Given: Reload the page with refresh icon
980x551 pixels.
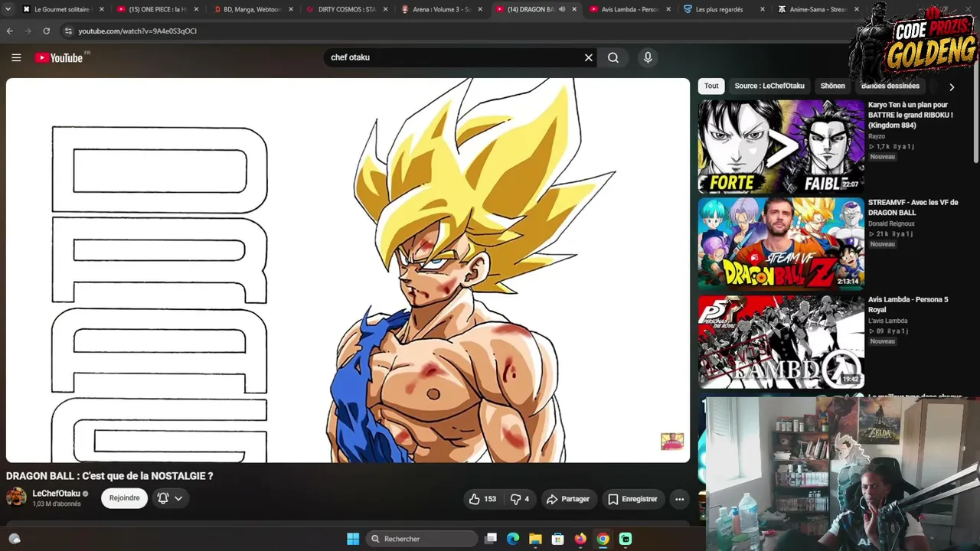Looking at the screenshot, I should [x=46, y=31].
